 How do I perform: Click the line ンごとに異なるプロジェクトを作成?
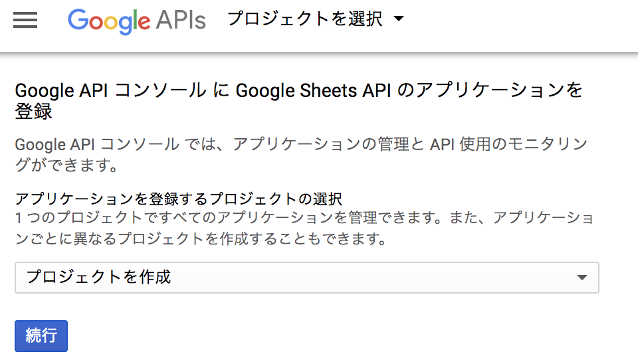click(201, 238)
